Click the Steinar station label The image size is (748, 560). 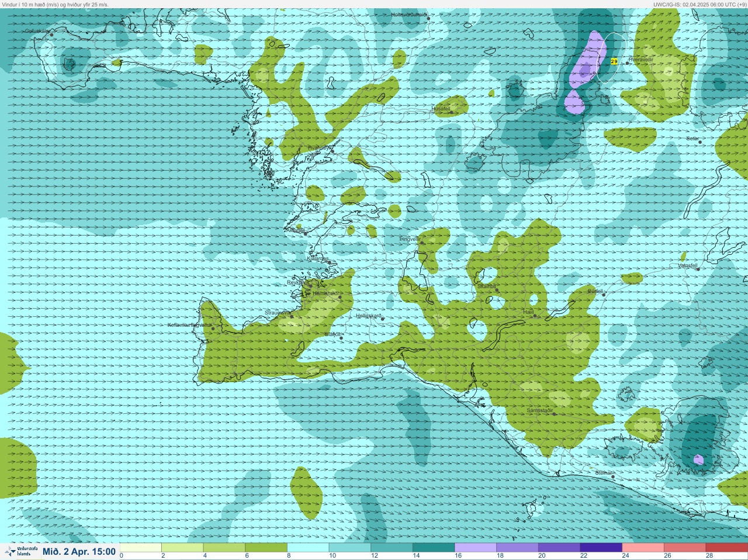pos(604,473)
